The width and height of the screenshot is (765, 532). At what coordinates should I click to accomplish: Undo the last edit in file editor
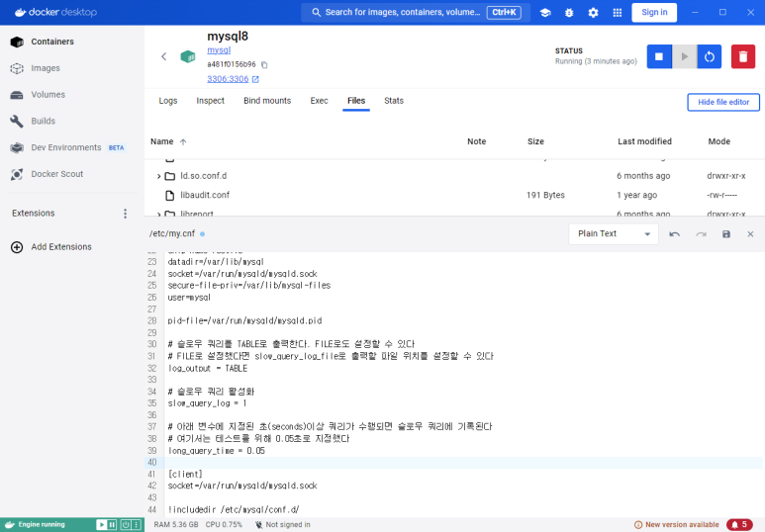click(674, 234)
